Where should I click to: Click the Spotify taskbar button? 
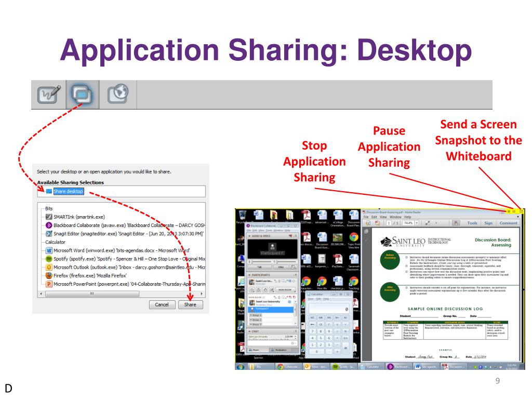pyautogui.click(x=343, y=367)
